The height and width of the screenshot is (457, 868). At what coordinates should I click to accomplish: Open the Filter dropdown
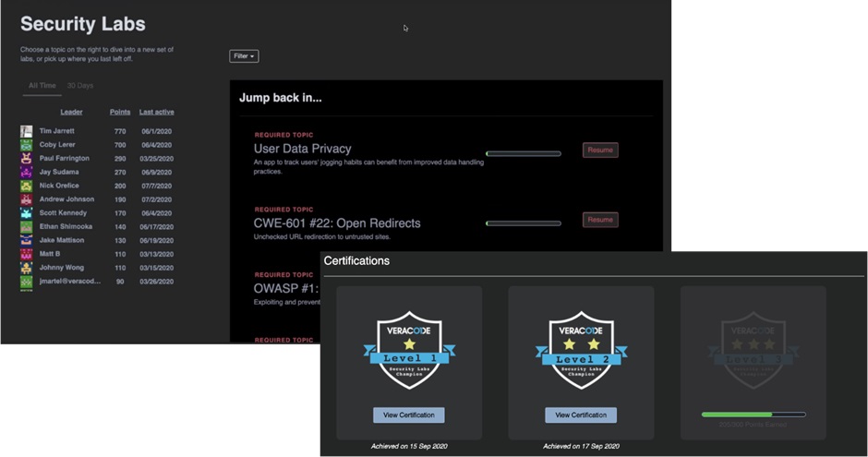[244, 56]
